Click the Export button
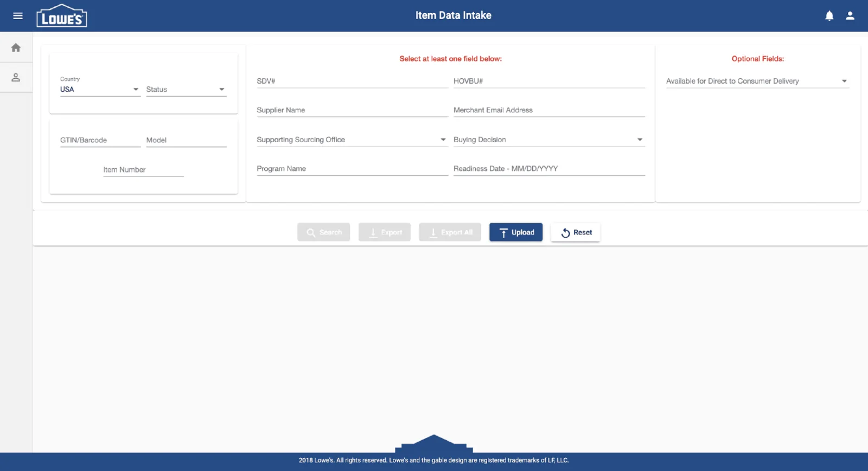868x471 pixels. click(385, 232)
